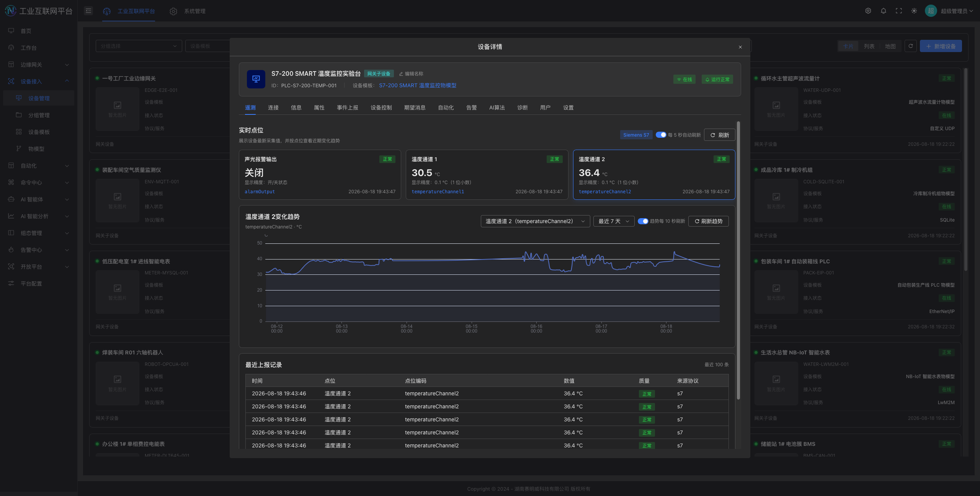The height and width of the screenshot is (496, 980).
Task: Open the 分组选择 dropdown
Action: click(x=139, y=46)
